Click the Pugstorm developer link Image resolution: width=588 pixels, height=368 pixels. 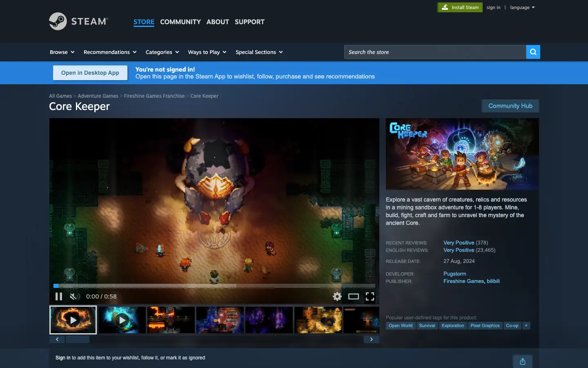pyautogui.click(x=454, y=274)
